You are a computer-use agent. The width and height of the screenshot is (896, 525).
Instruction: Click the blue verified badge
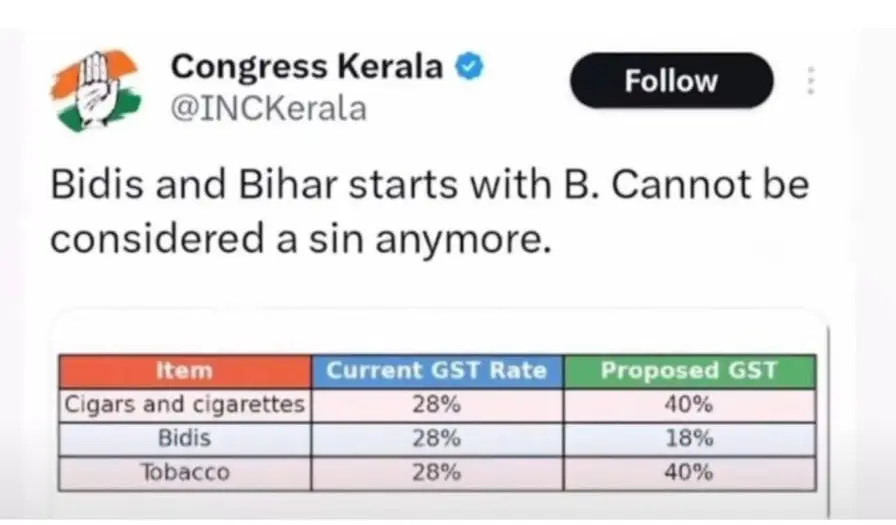[469, 68]
